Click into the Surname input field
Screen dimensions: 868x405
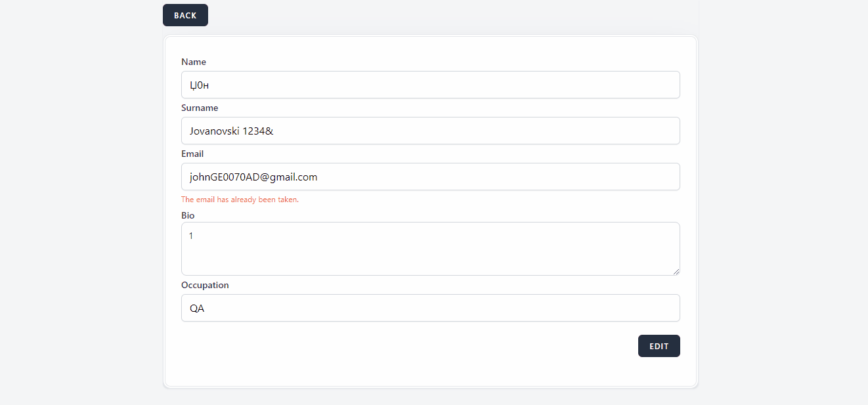tap(430, 131)
